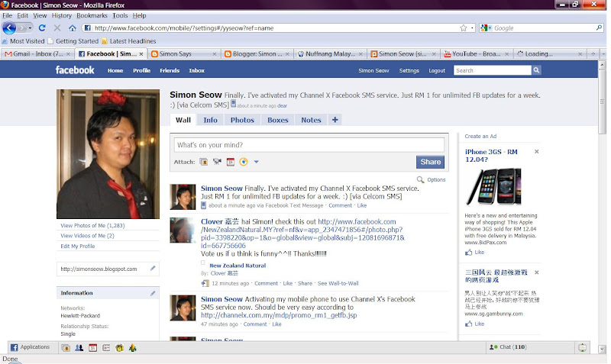The image size is (611, 364).
Task: Attach an event calendar icon in composer
Action: coord(231,162)
